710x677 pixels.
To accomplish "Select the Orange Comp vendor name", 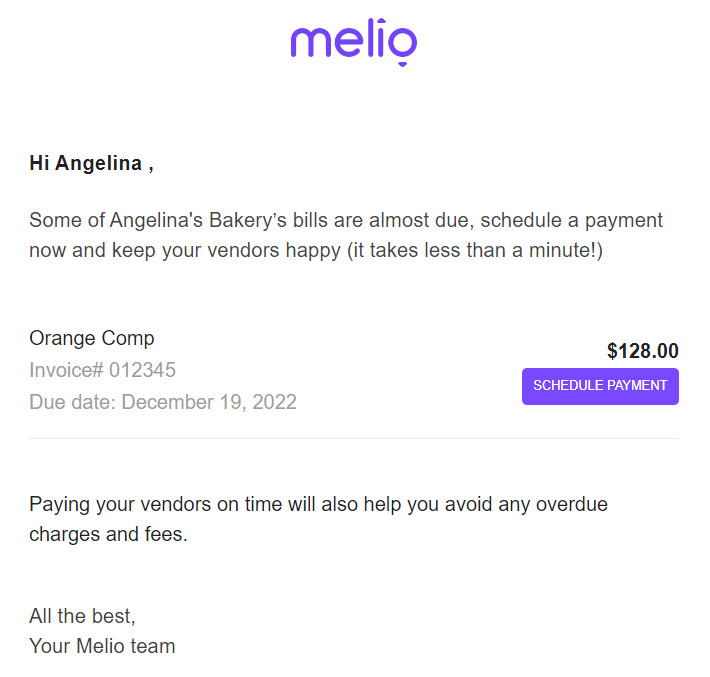I will 92,339.
